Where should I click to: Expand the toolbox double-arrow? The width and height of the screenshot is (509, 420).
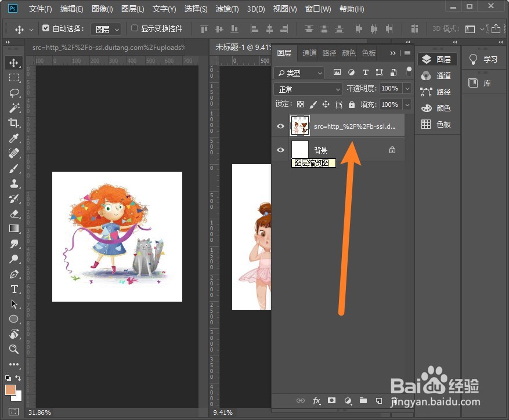pos(8,42)
